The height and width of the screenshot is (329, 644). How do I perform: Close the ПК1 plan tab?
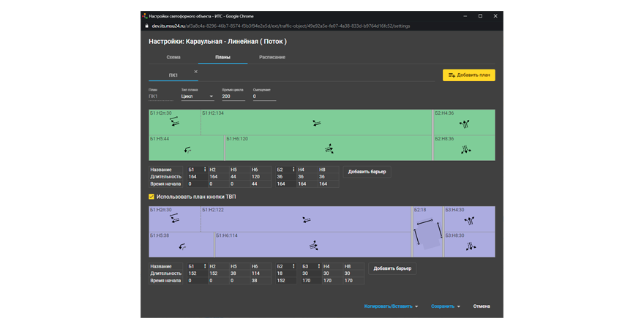pos(195,72)
